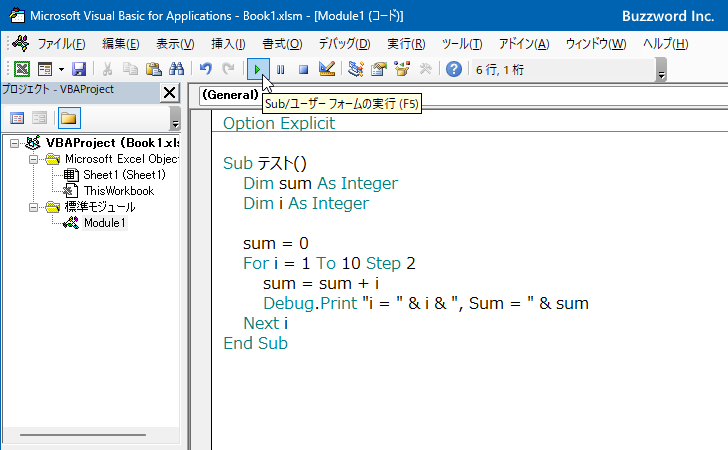Screen dimensions: 728x450
Task: Toggle Design Mode icon
Action: pyautogui.click(x=327, y=69)
